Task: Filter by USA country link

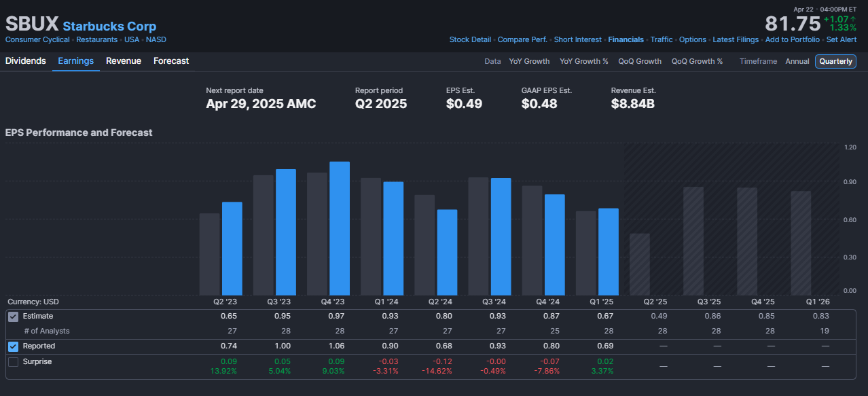Action: (x=132, y=39)
